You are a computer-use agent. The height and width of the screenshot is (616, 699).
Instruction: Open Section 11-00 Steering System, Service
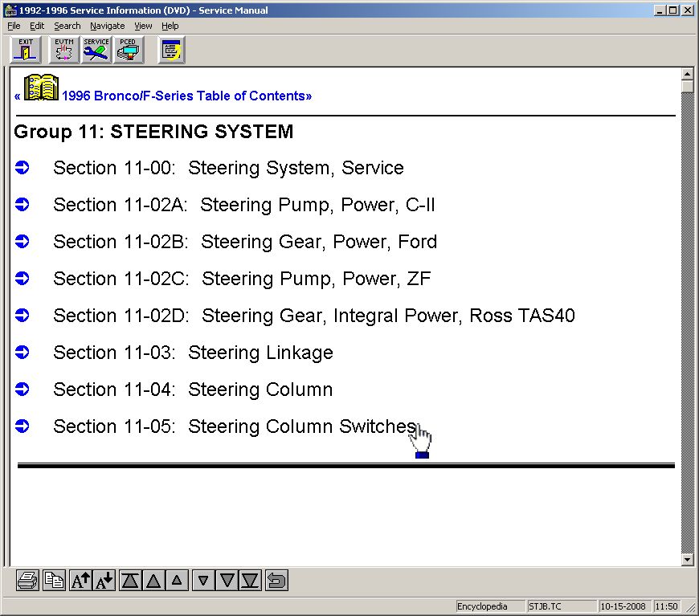(228, 168)
